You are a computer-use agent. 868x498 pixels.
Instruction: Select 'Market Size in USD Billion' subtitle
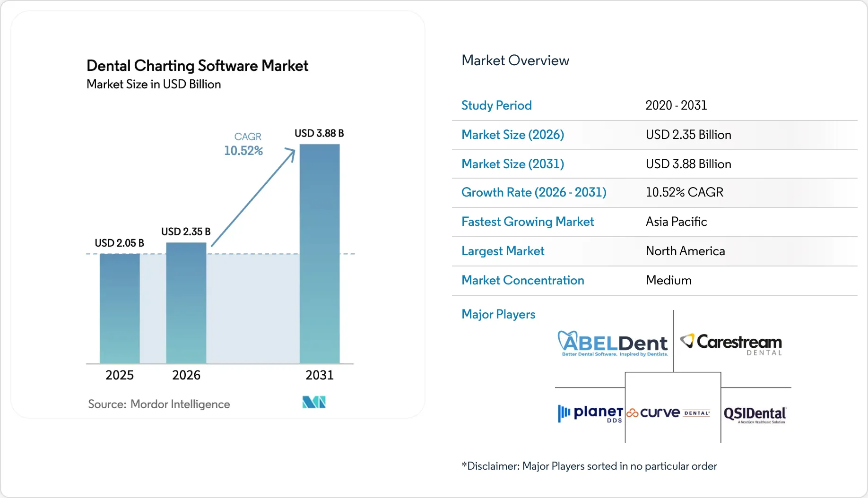[154, 84]
